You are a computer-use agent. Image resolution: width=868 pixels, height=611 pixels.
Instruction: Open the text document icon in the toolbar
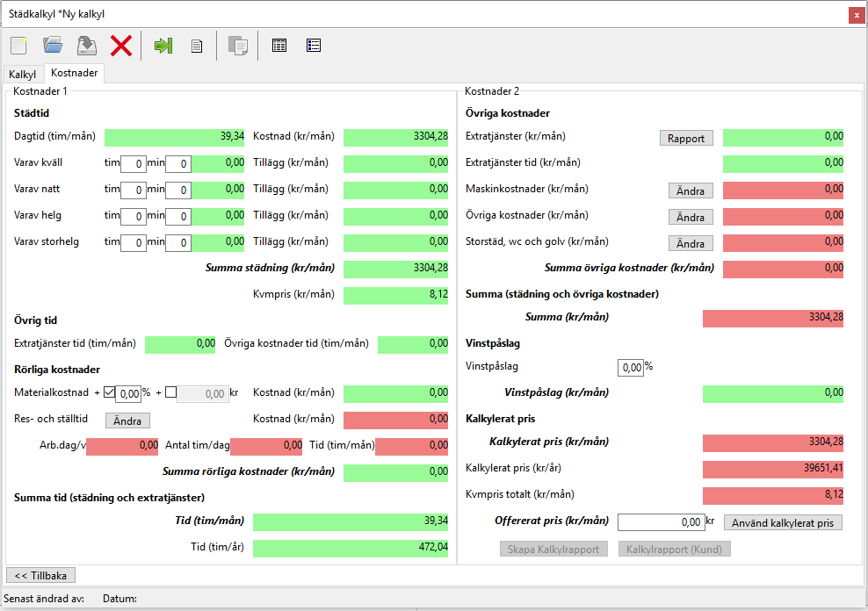[197, 46]
